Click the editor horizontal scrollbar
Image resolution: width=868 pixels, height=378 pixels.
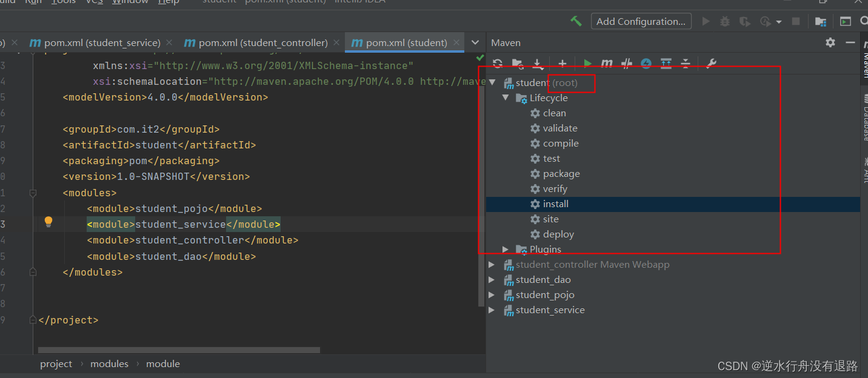click(x=179, y=350)
